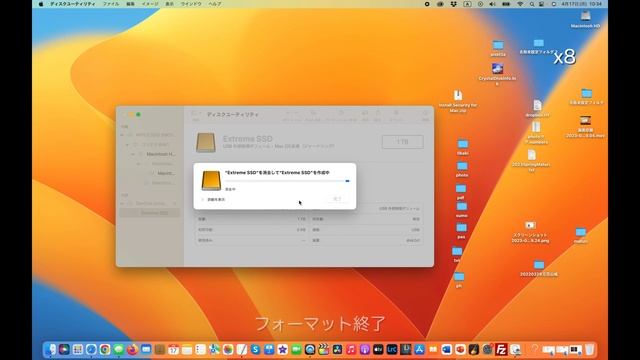Select the スクリーンショット png file on desktop
Viewport: 640px width, 360px height.
(x=530, y=232)
